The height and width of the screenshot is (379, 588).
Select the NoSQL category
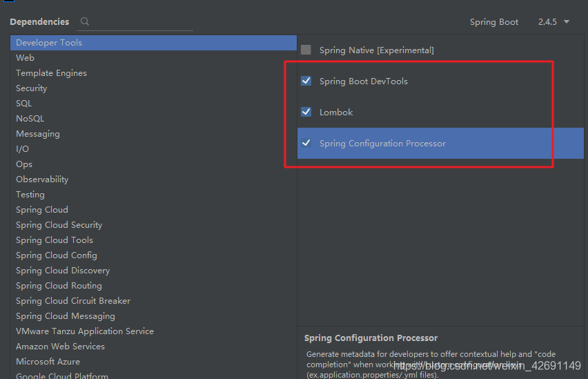coord(30,119)
